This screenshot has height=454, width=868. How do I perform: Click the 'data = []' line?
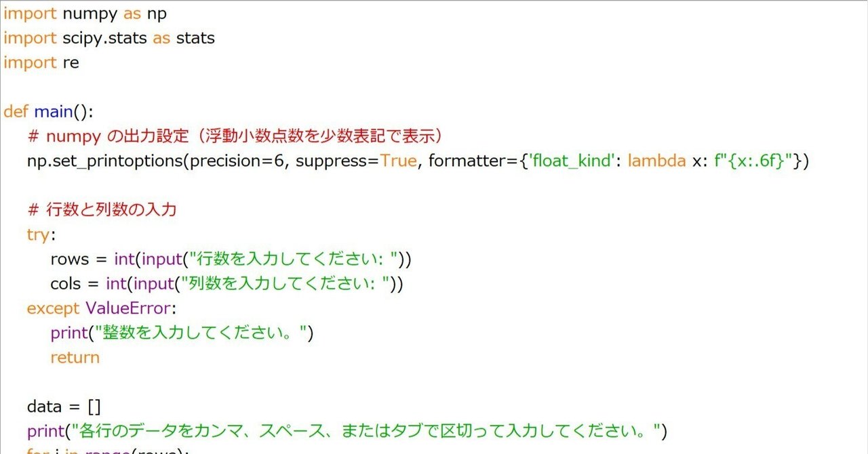[64, 407]
